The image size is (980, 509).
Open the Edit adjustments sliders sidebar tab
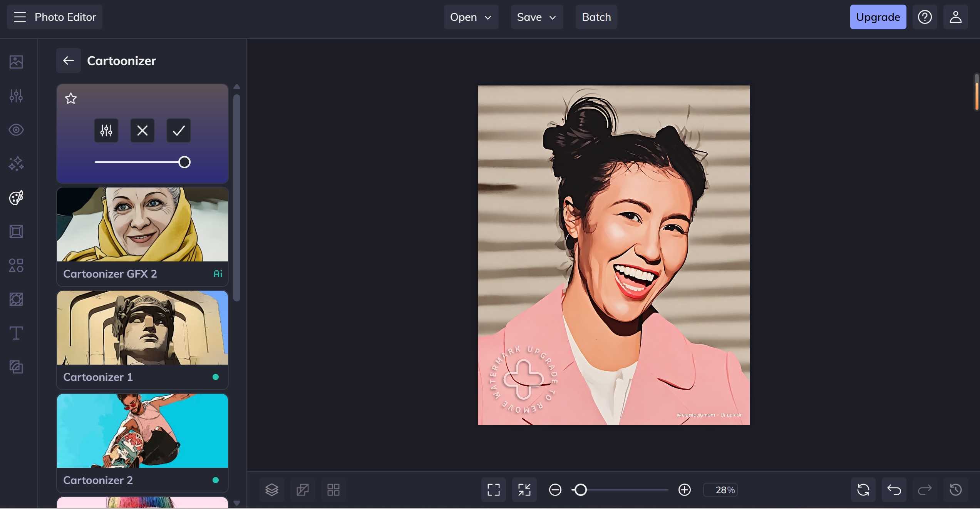pyautogui.click(x=16, y=96)
